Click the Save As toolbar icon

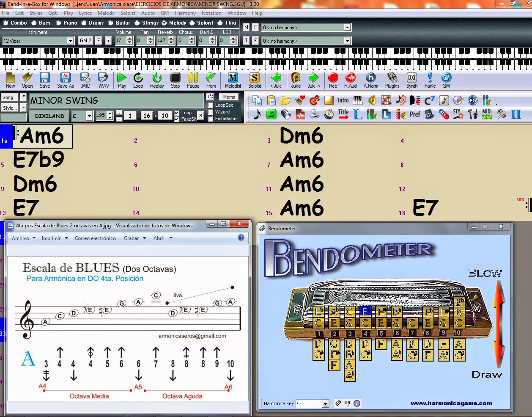[x=65, y=80]
